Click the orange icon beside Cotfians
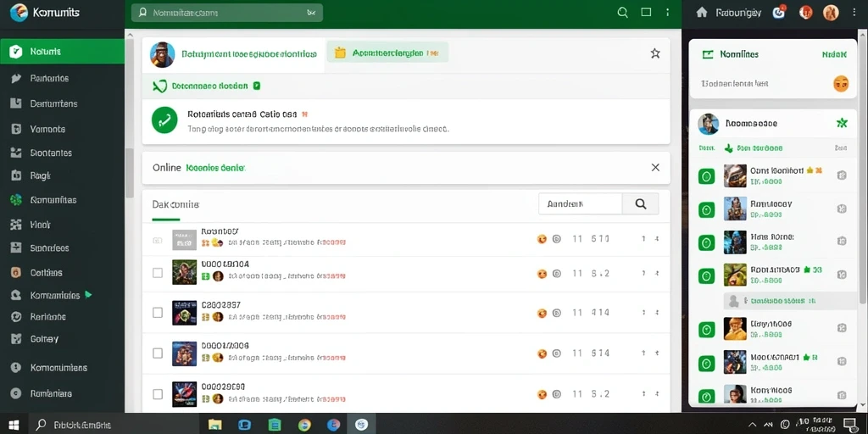The image size is (868, 434). pos(16,272)
